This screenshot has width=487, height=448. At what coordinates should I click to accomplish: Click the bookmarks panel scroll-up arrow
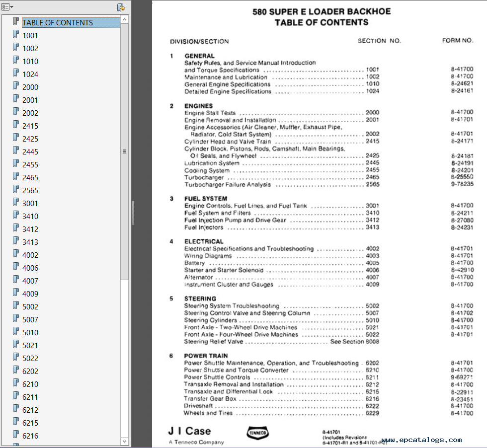[x=125, y=19]
